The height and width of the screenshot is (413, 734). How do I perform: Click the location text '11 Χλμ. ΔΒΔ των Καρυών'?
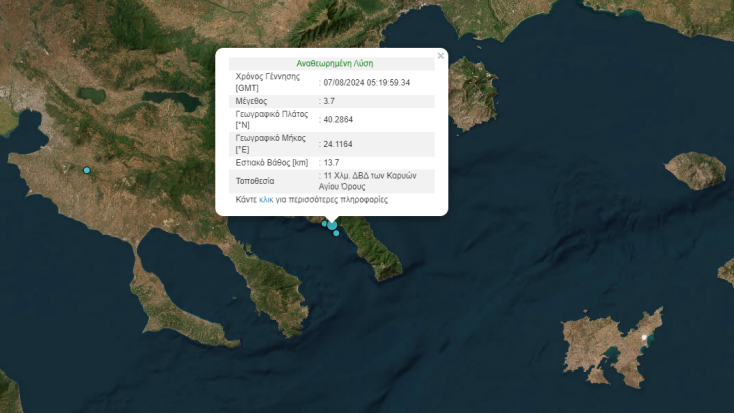point(364,176)
